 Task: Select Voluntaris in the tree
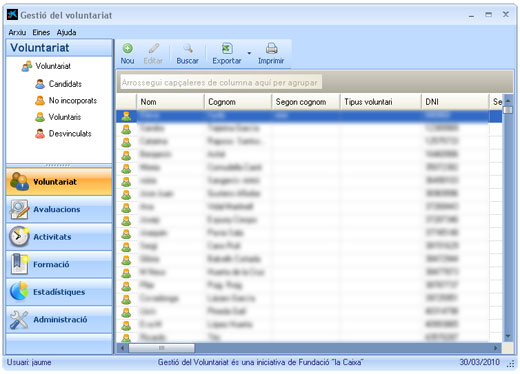[x=65, y=117]
